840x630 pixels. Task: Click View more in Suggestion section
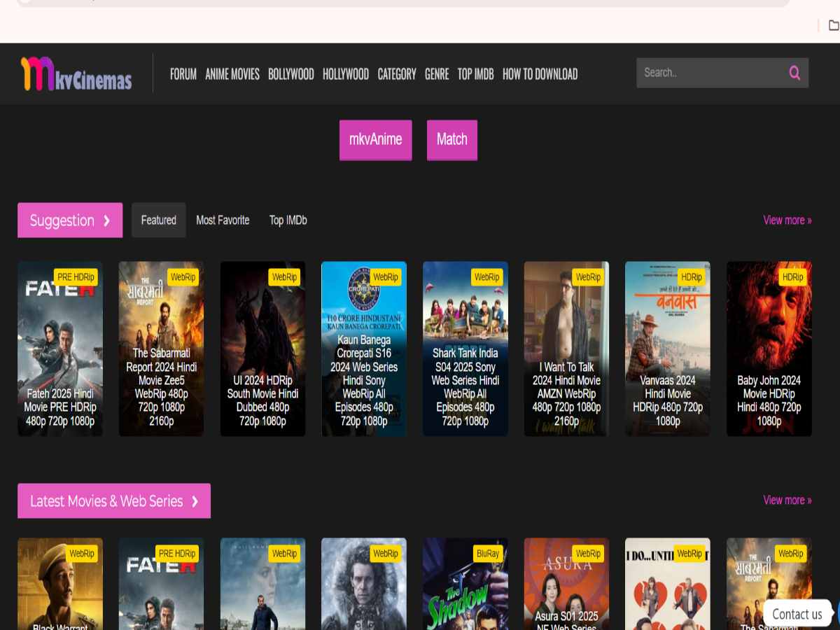[787, 220]
